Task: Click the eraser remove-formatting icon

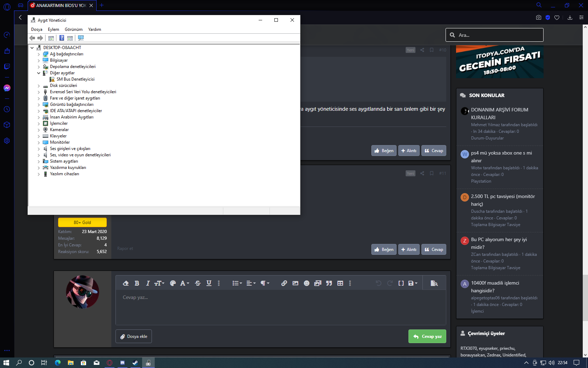Action: [x=126, y=283]
